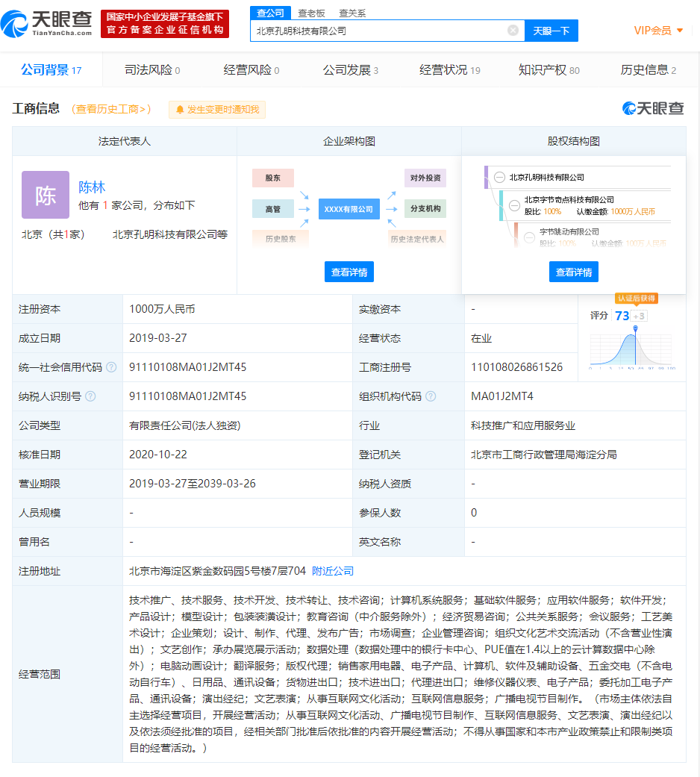This screenshot has width=700, height=777.
Task: Collapse the 北京字节奇点科技有限公司 node
Action: point(515,206)
